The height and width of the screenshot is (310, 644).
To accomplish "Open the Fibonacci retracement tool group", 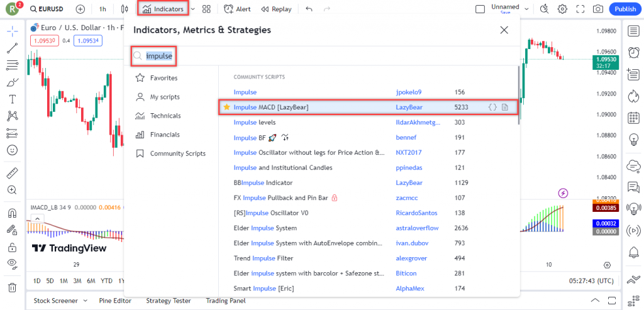I will [x=13, y=65].
